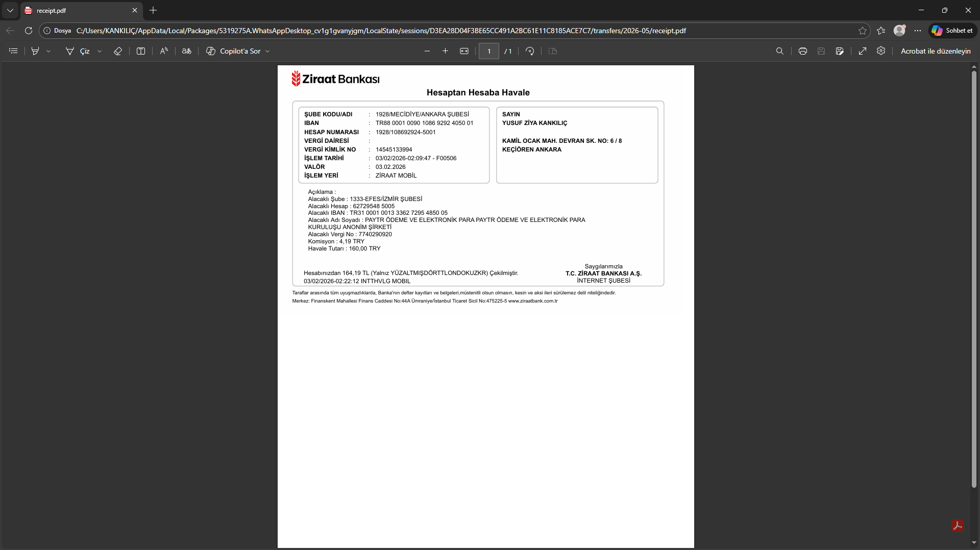This screenshot has width=980, height=550.
Task: Open a new tab
Action: point(153,10)
